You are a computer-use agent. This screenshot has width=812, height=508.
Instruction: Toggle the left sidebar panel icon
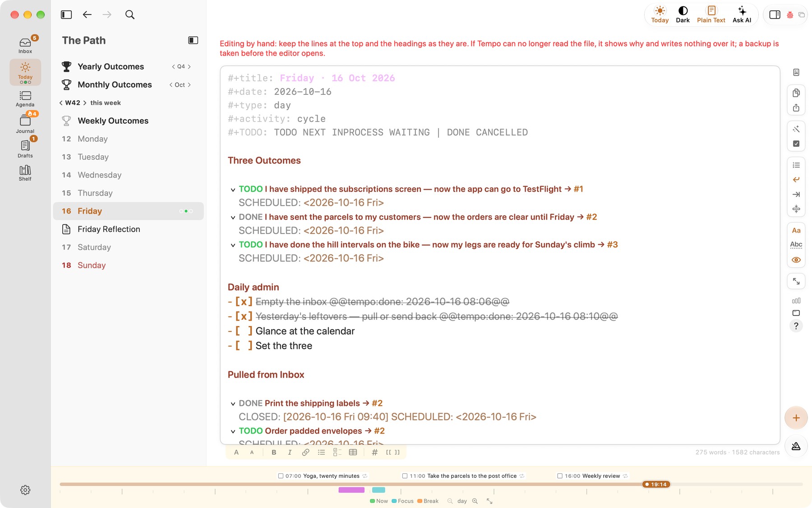66,14
